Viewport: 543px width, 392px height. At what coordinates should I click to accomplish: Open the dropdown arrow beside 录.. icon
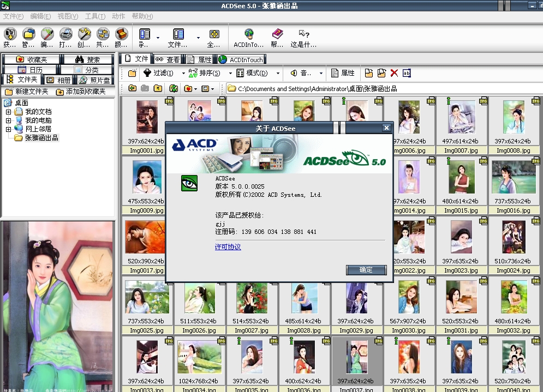click(158, 38)
